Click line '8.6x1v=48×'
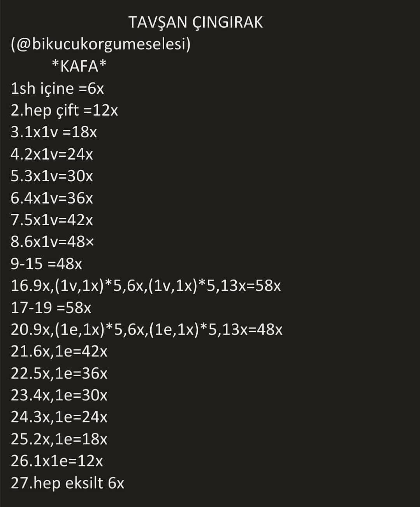 click(52, 242)
